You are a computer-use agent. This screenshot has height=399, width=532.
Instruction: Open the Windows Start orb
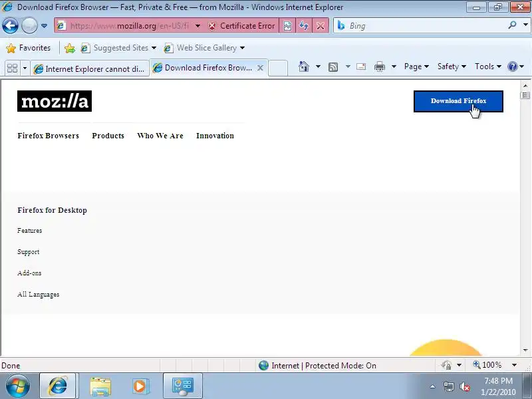tap(18, 386)
